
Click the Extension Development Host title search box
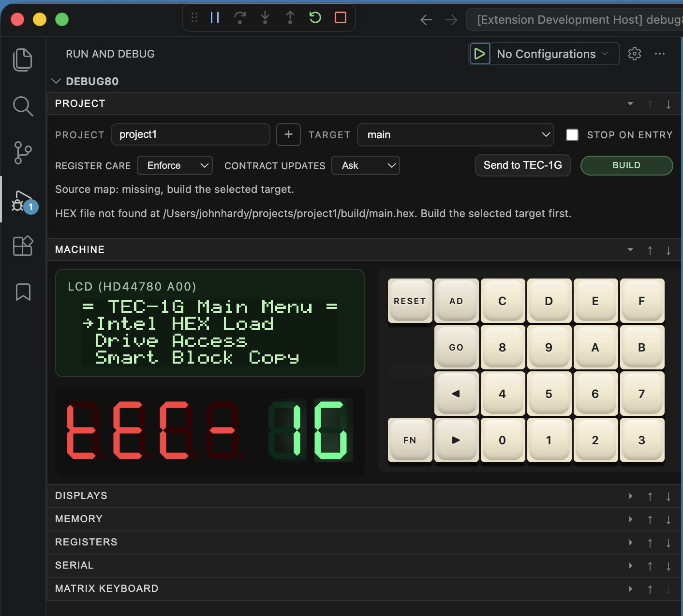(x=575, y=20)
